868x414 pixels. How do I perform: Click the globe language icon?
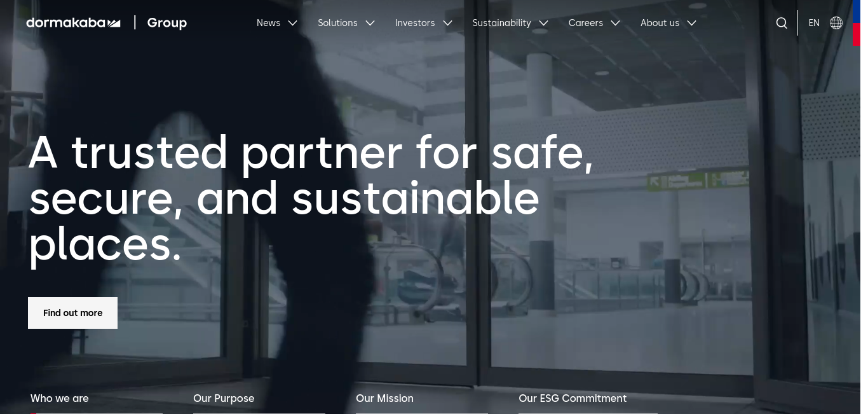(x=836, y=23)
